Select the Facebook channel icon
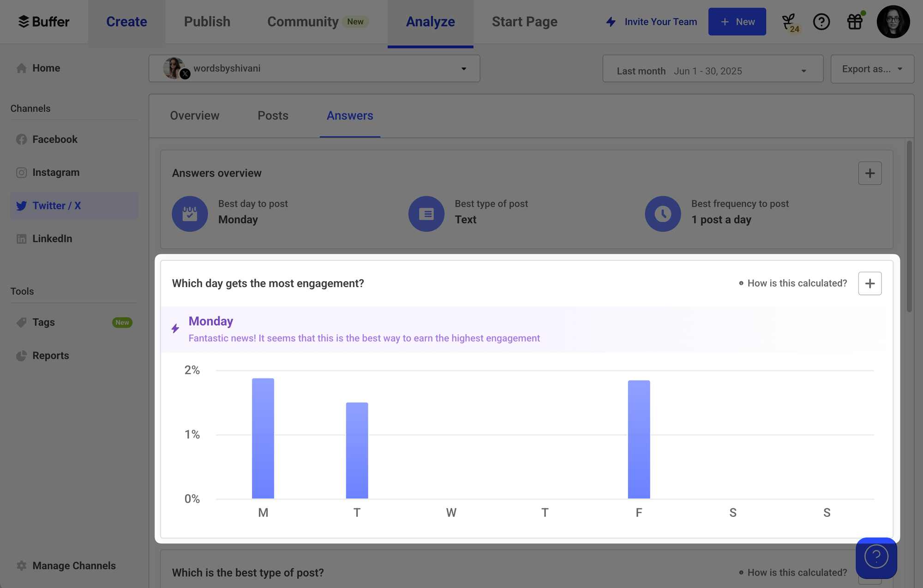 coord(22,139)
